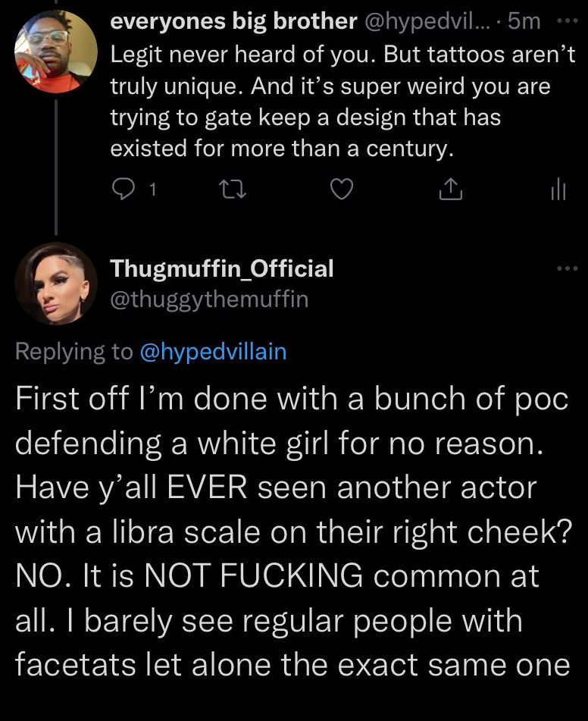588x721 pixels.
Task: Open more options for the Thugmuffin_Official tweet
Action: (565, 268)
